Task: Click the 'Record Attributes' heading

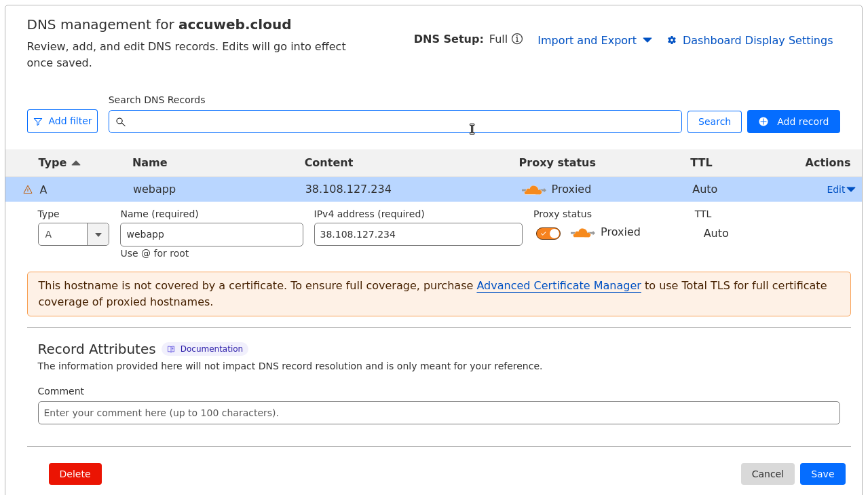Action: pos(96,349)
